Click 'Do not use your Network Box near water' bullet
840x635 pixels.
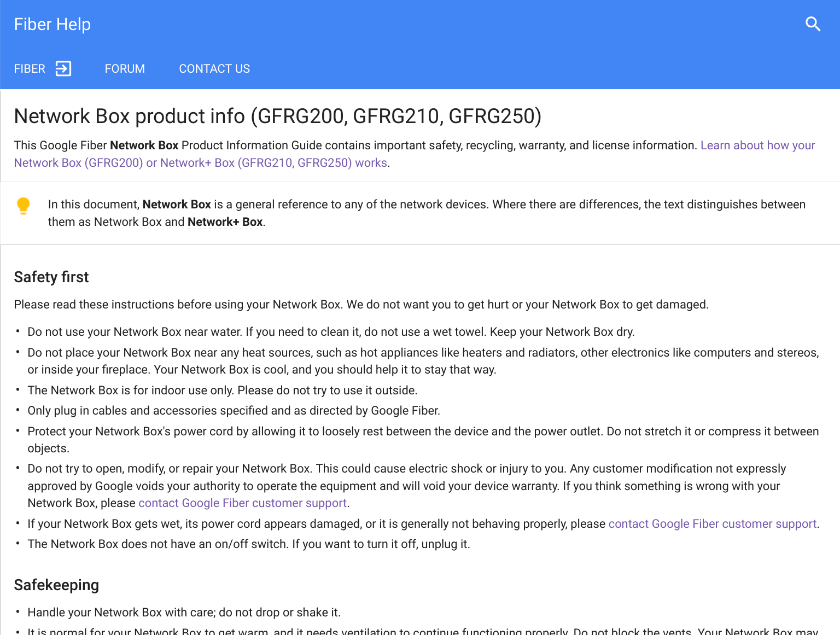click(331, 332)
